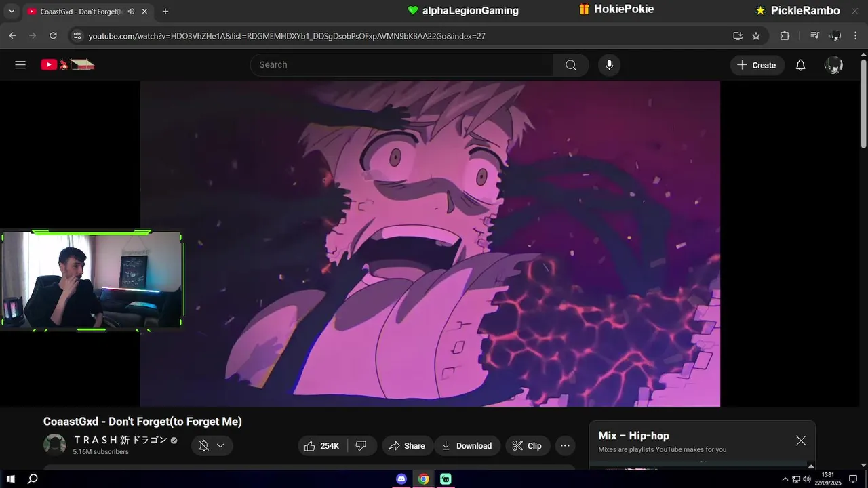The width and height of the screenshot is (868, 488).
Task: View site information icon in address bar
Action: coord(77,36)
